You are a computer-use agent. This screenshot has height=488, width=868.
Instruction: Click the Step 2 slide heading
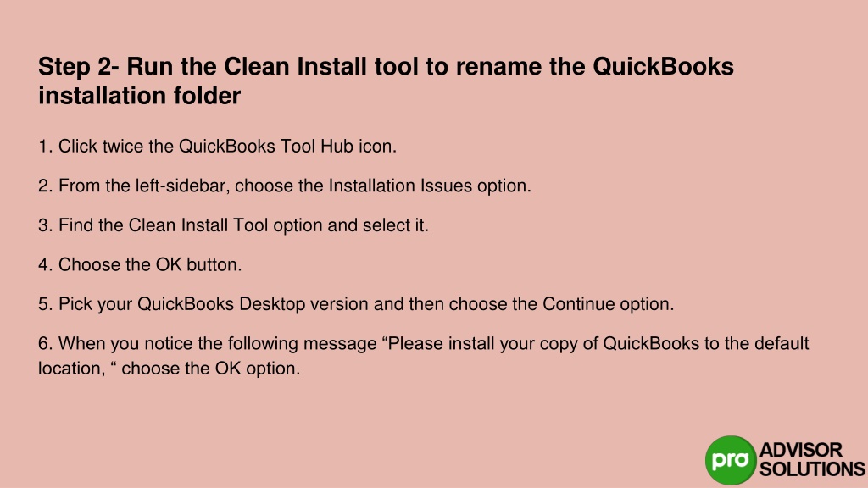[x=386, y=80]
